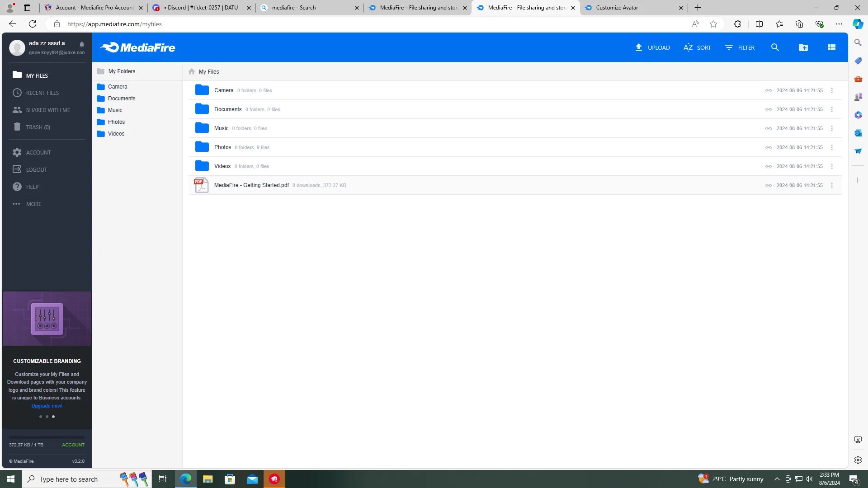This screenshot has height=488, width=868.
Task: Click the user avatar picture
Action: pyautogui.click(x=17, y=47)
